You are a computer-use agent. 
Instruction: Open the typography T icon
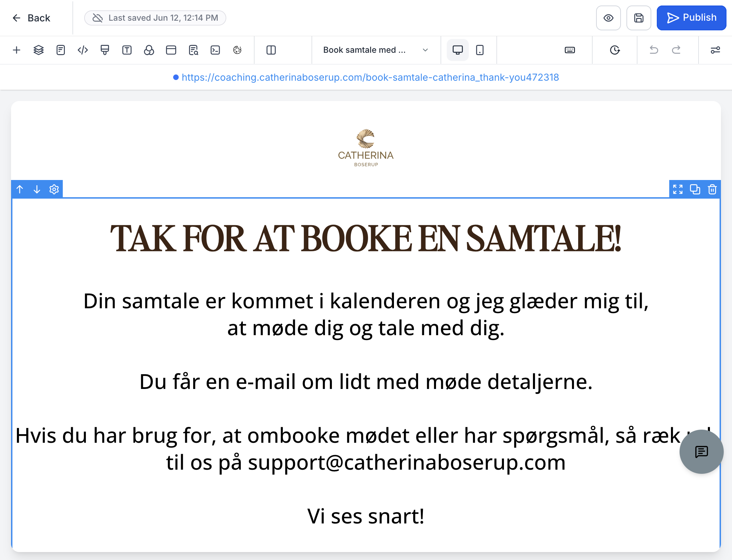(127, 50)
